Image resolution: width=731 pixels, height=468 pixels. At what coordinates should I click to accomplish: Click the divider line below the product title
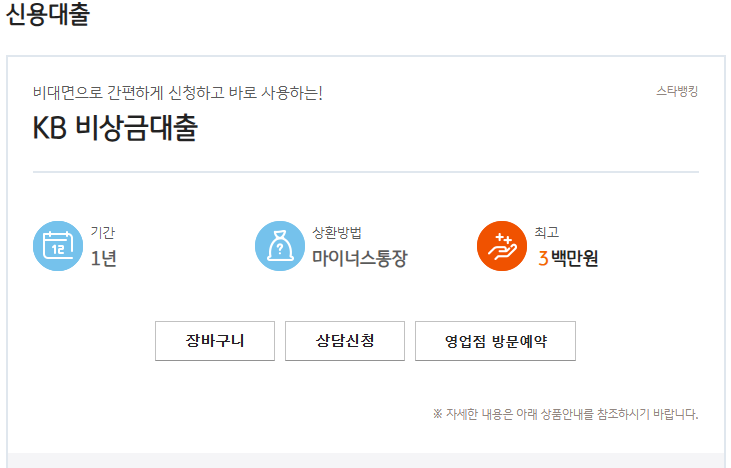click(x=366, y=172)
